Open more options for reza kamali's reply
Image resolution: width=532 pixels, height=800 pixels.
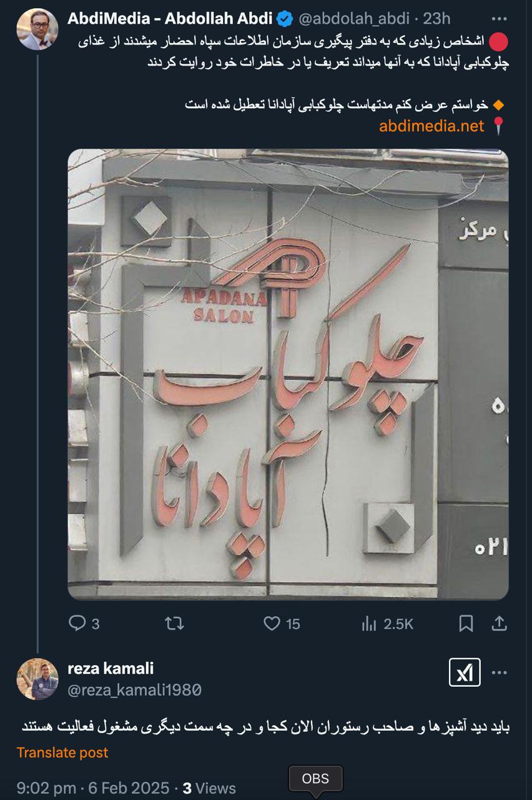(x=500, y=672)
